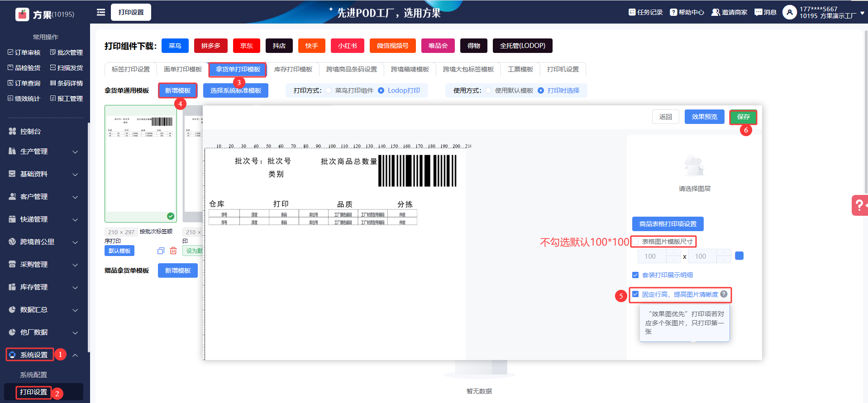Open account dropdown arrow at top right
The height and width of the screenshot is (403, 868).
point(862,13)
